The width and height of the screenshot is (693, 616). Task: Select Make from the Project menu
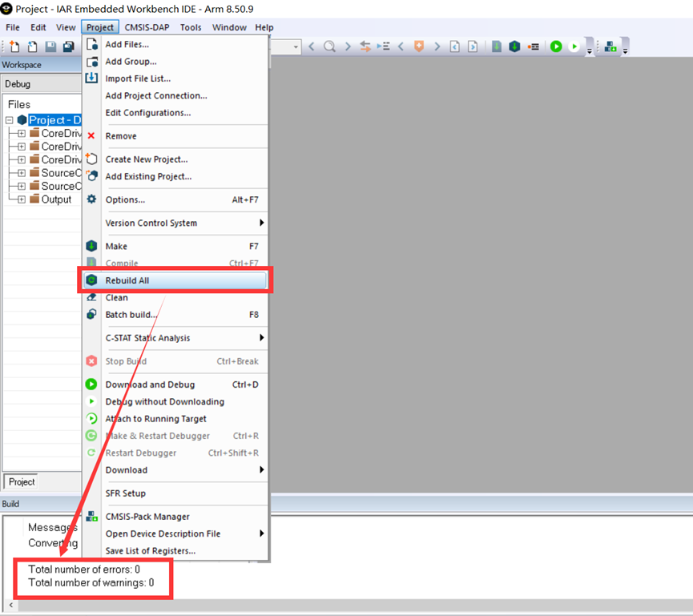click(116, 246)
